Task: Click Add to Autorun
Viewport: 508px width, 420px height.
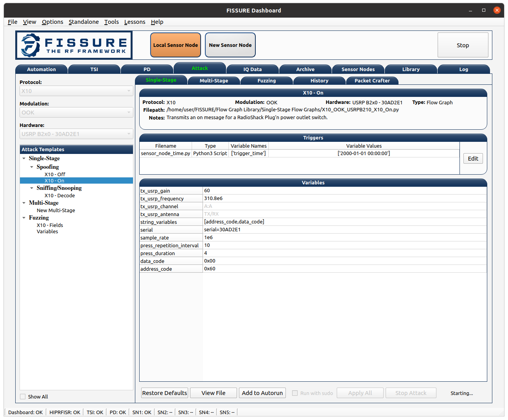Action: pyautogui.click(x=262, y=393)
